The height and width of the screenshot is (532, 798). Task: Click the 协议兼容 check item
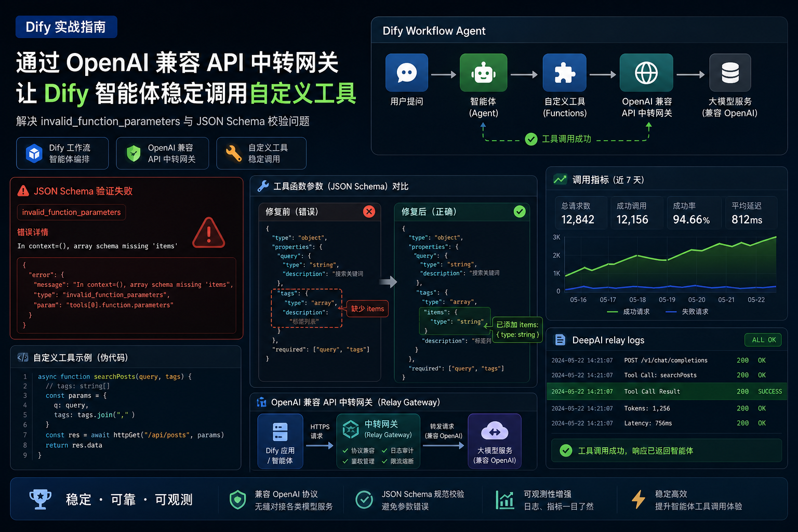[x=358, y=450]
